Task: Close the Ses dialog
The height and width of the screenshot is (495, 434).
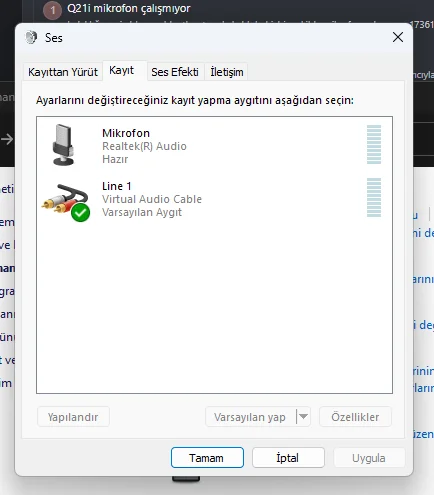Action: 398,37
